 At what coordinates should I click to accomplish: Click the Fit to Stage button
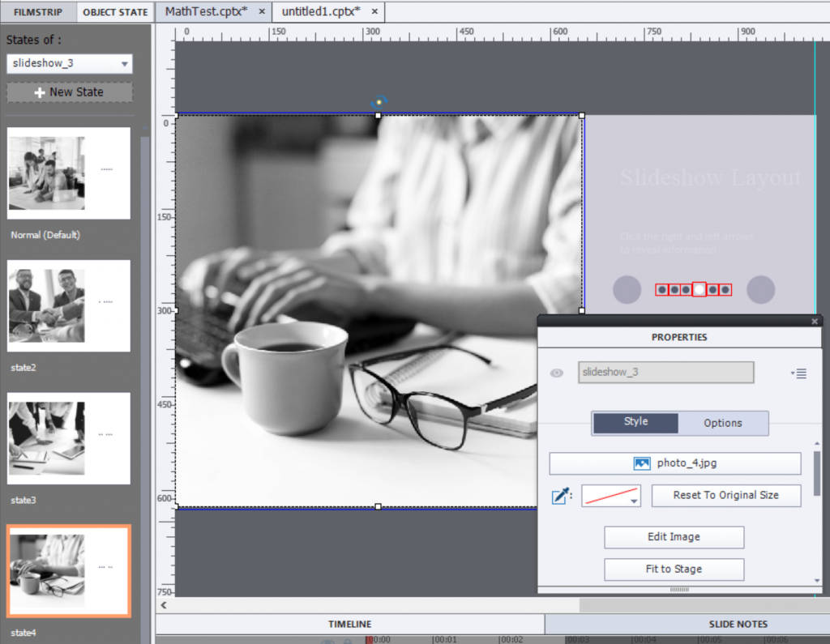674,569
